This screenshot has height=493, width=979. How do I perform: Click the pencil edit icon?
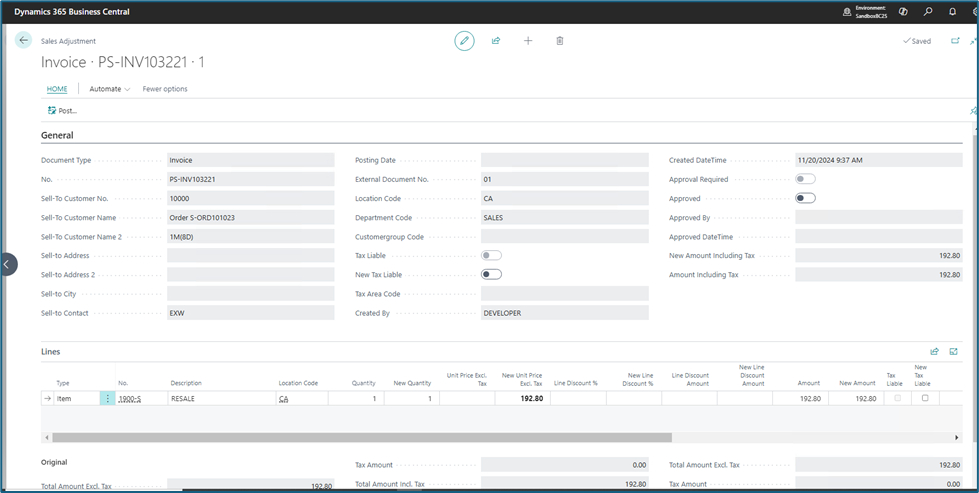[x=464, y=41]
